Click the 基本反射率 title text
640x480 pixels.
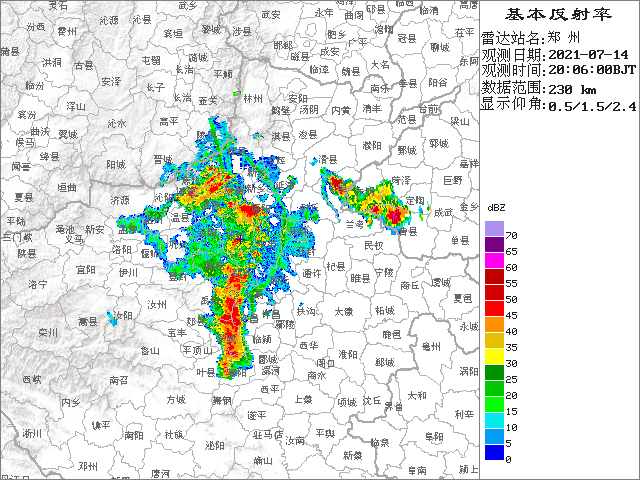point(557,15)
